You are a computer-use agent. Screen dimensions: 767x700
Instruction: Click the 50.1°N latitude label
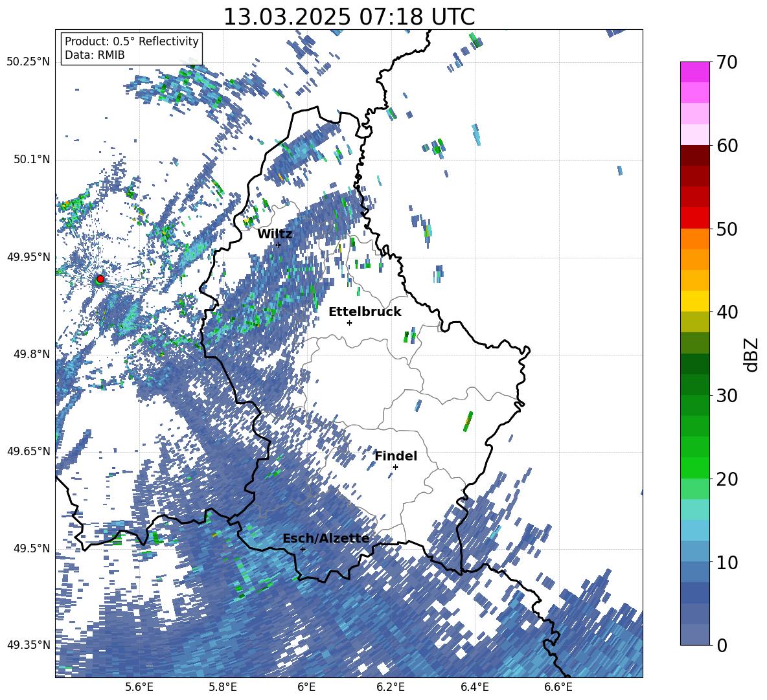click(32, 159)
